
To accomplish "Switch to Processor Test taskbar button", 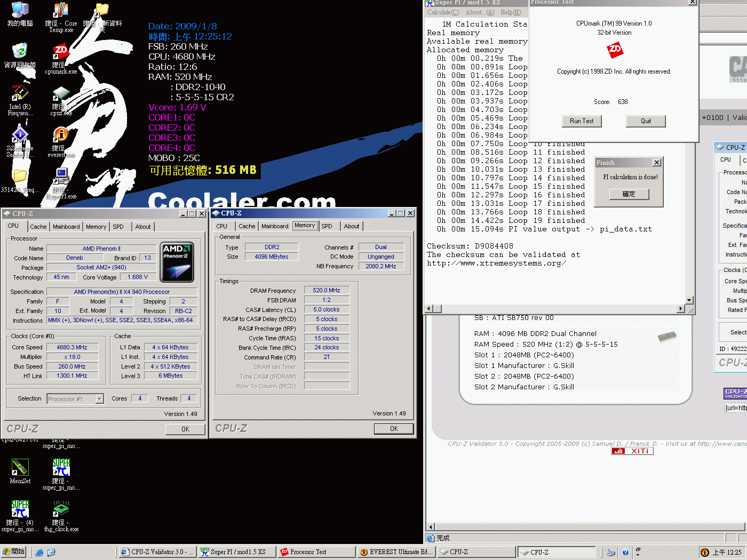I will [x=317, y=552].
